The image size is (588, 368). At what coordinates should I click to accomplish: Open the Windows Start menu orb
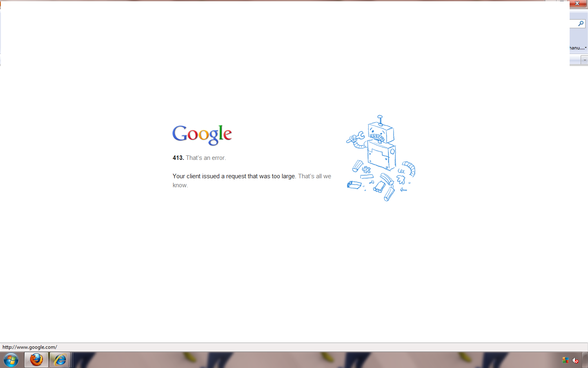(x=11, y=360)
